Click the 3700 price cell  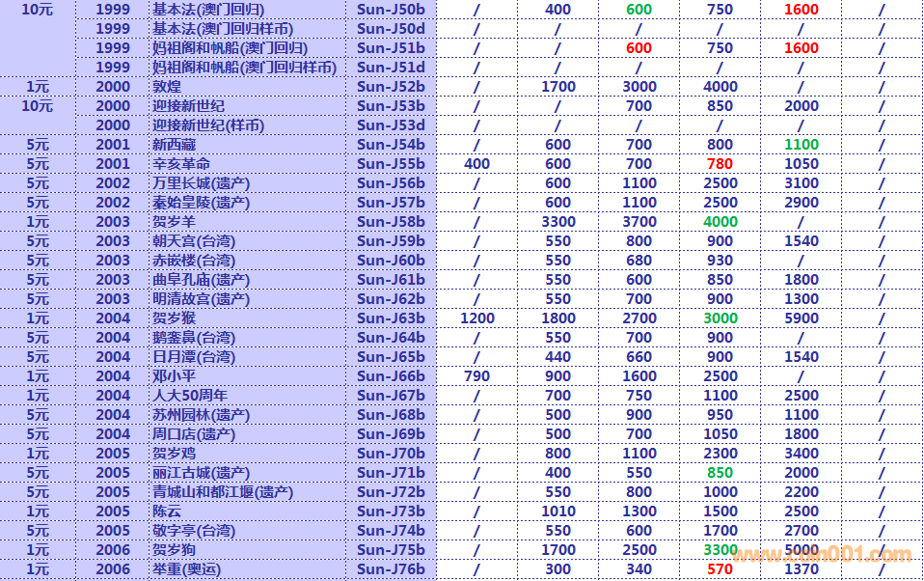click(639, 222)
